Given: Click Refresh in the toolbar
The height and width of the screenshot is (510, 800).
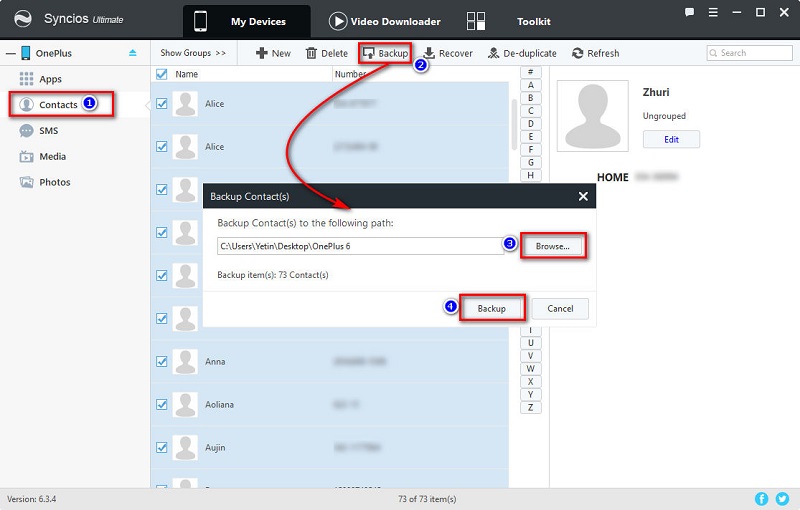Looking at the screenshot, I should tap(595, 53).
